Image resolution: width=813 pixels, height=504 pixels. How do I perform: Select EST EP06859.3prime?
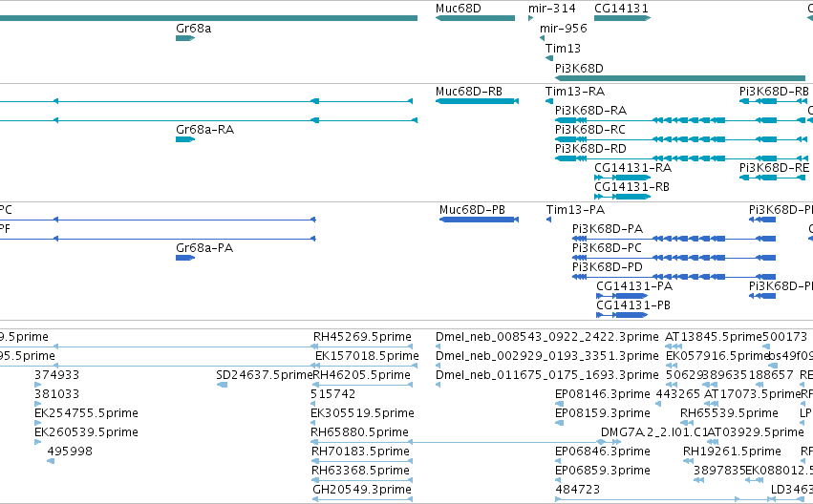click(603, 471)
